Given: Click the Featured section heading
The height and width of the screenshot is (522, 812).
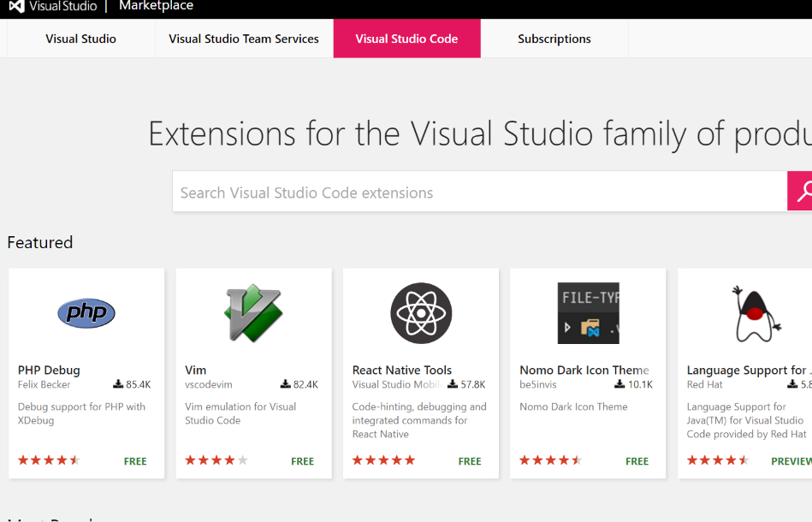Looking at the screenshot, I should click(40, 242).
